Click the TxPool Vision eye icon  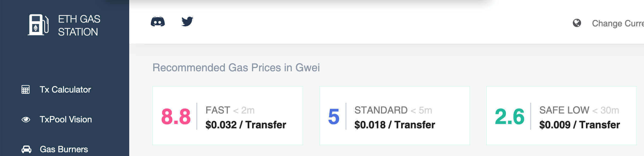(26, 119)
